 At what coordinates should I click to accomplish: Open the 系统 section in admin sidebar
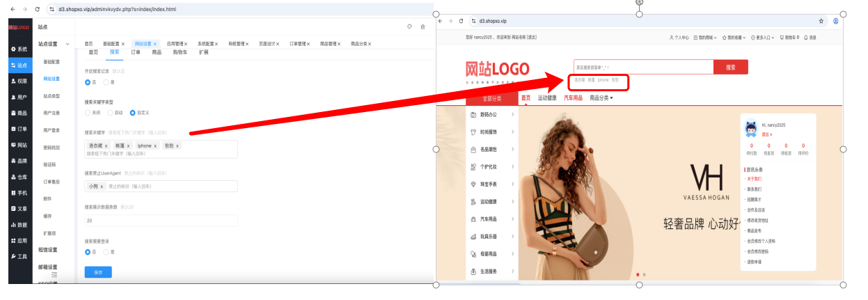coord(20,49)
